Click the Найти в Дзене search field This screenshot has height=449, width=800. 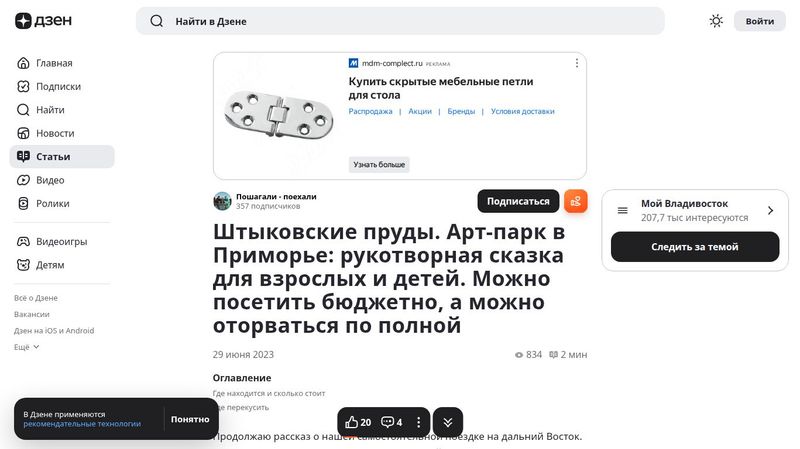click(400, 21)
